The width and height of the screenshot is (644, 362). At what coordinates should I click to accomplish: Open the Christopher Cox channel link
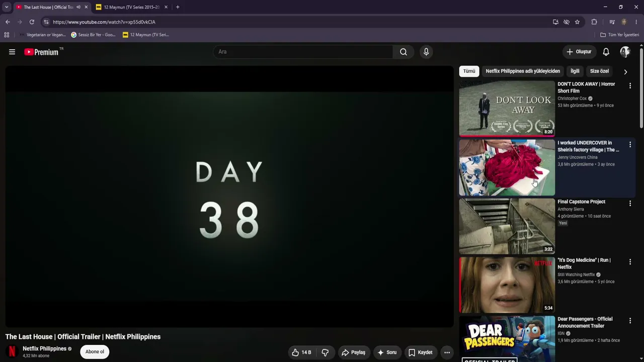click(572, 99)
